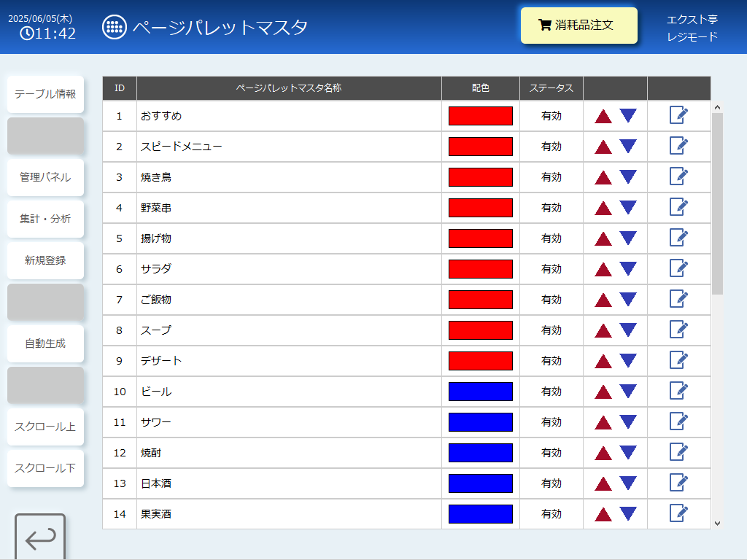Move スピードメニュー up with red triangle
The height and width of the screenshot is (560, 747).
pyautogui.click(x=603, y=147)
